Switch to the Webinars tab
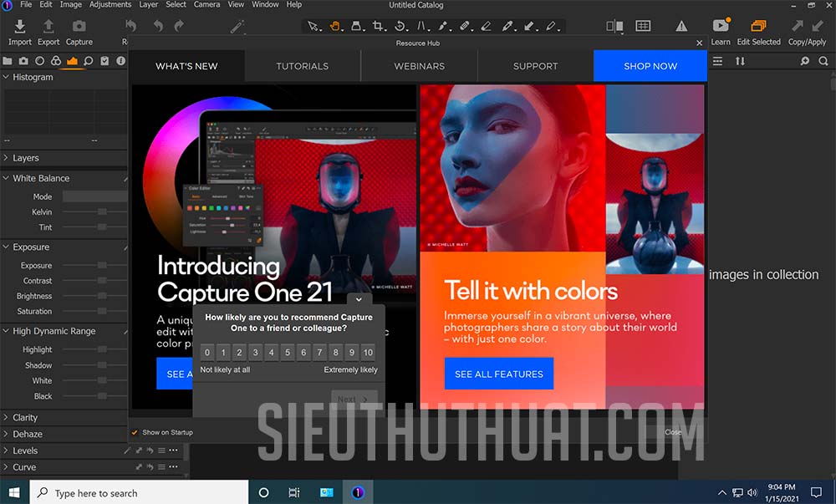Viewport: 836px width, 504px height. tap(420, 66)
